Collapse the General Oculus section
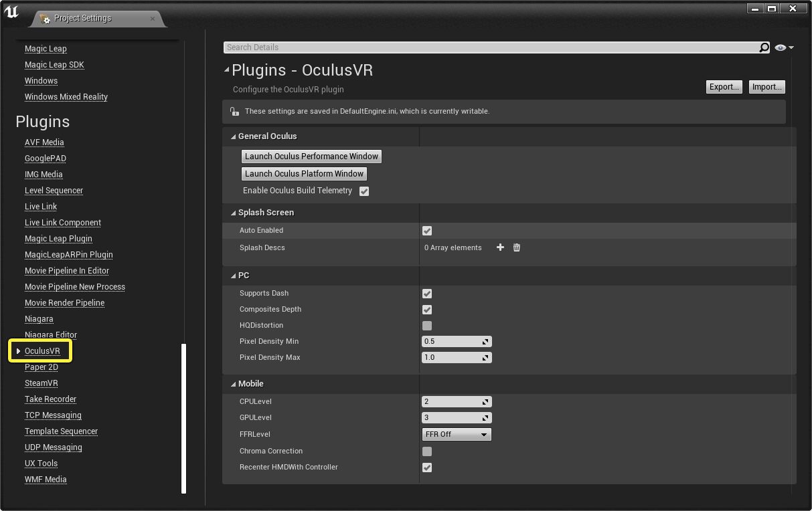Screen dimensions: 812x511 [x=234, y=136]
